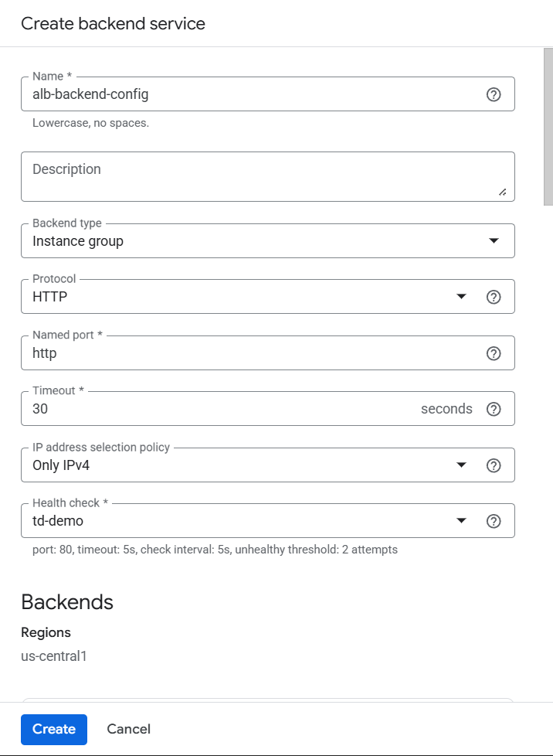This screenshot has height=756, width=553.
Task: Click the Description box resize handle
Action: tap(503, 192)
